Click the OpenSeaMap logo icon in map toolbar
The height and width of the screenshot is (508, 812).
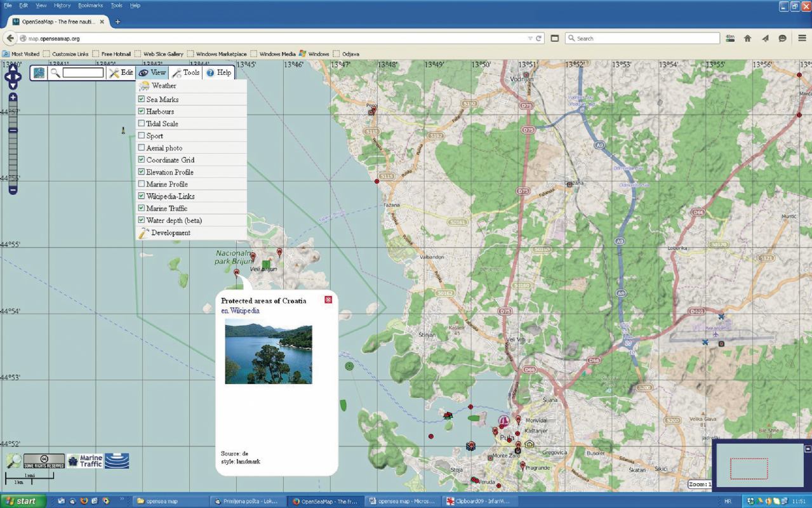point(39,73)
